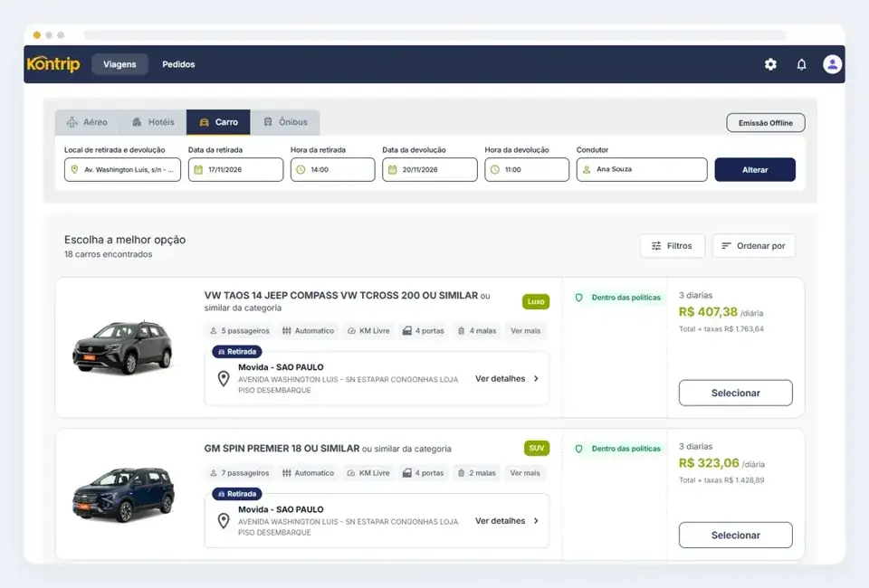The width and height of the screenshot is (869, 588).
Task: Click 2 malas chip
Action: [476, 473]
